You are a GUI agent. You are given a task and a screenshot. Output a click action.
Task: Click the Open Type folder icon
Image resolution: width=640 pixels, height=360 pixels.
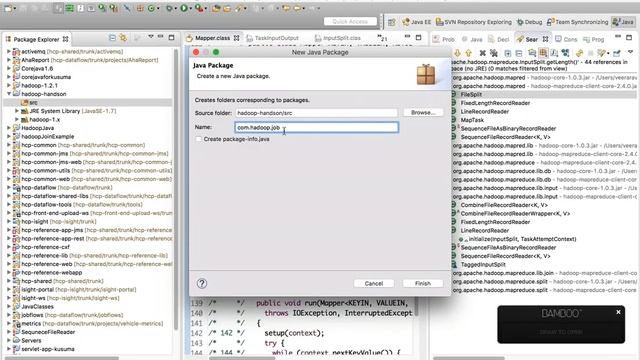pyautogui.click(x=216, y=8)
